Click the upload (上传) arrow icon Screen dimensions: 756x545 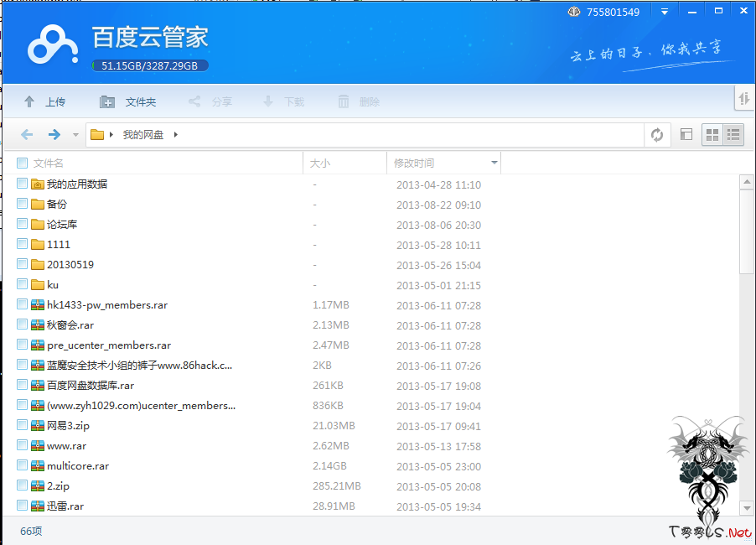tap(29, 101)
